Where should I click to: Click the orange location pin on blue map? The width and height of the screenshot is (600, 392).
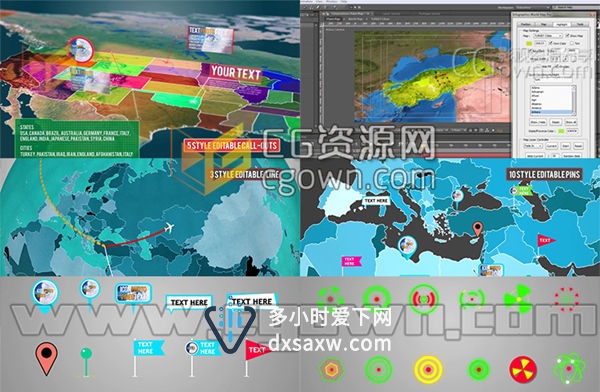click(477, 229)
